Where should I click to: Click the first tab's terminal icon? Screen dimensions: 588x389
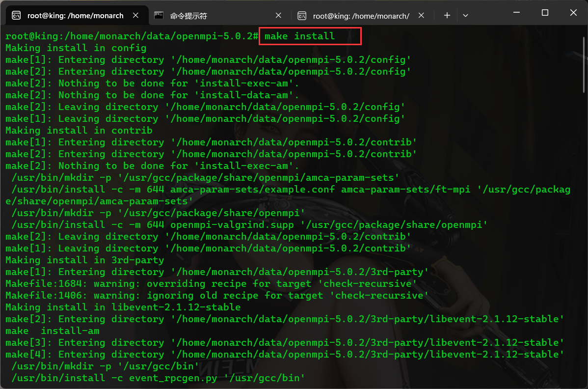(x=16, y=15)
